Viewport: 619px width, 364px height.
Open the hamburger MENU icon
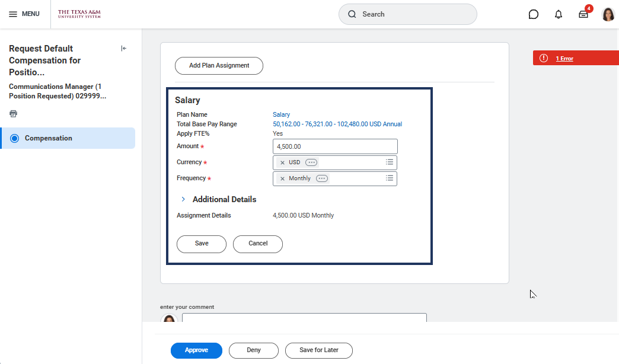13,14
